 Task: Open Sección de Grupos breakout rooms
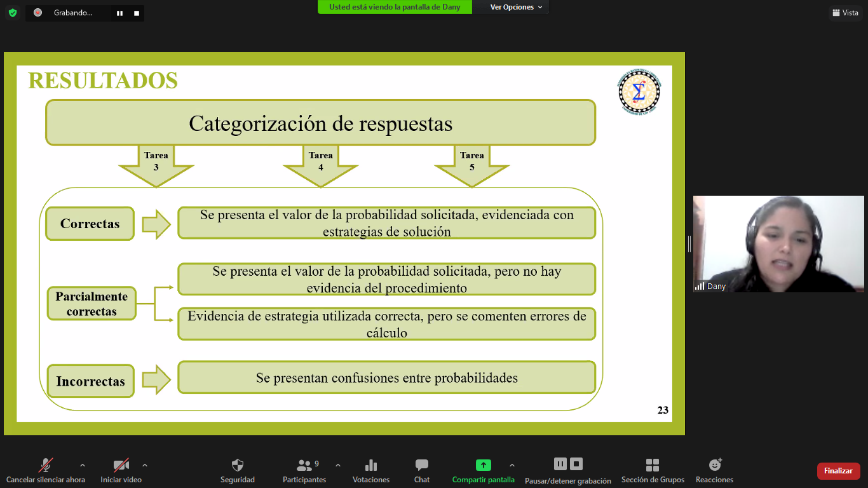tap(653, 466)
